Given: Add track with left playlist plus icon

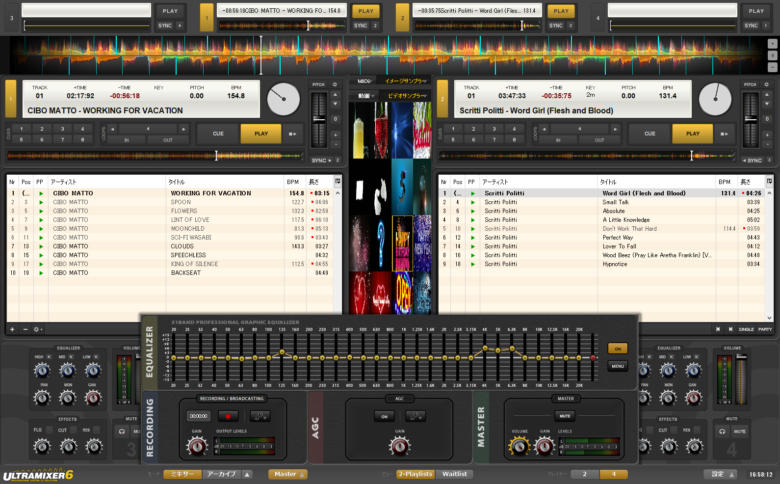Looking at the screenshot, I should (12, 329).
